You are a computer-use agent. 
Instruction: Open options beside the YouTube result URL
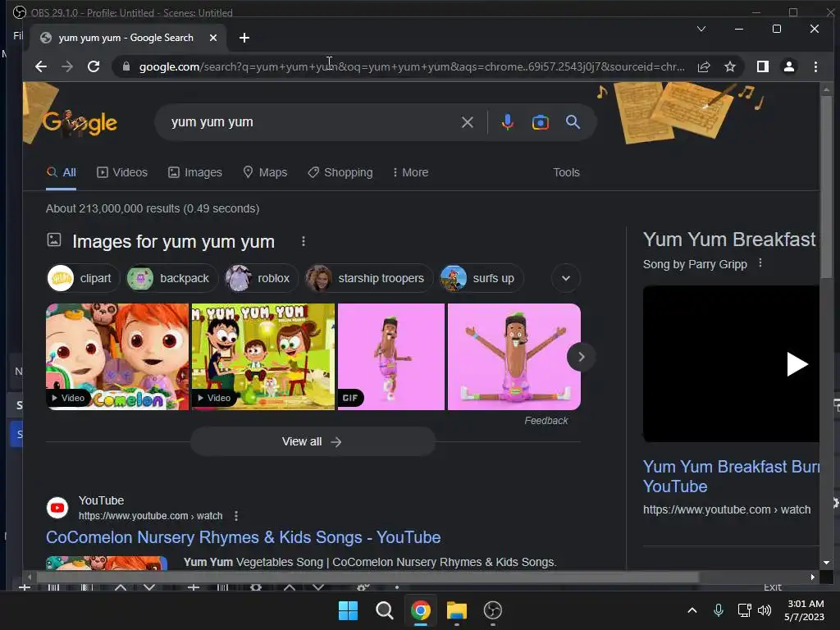tap(236, 515)
